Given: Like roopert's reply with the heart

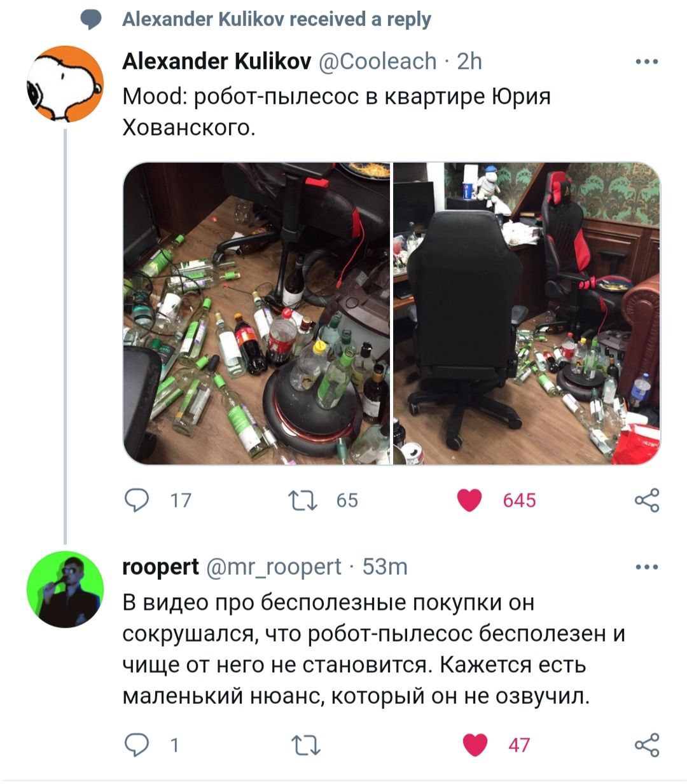Looking at the screenshot, I should pos(475,745).
